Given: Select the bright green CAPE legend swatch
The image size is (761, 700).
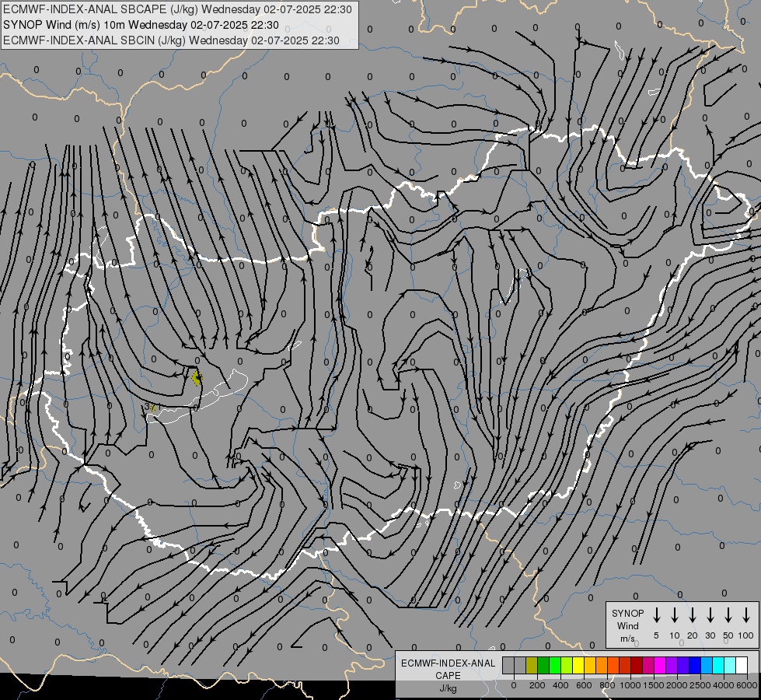Looking at the screenshot, I should tap(555, 665).
